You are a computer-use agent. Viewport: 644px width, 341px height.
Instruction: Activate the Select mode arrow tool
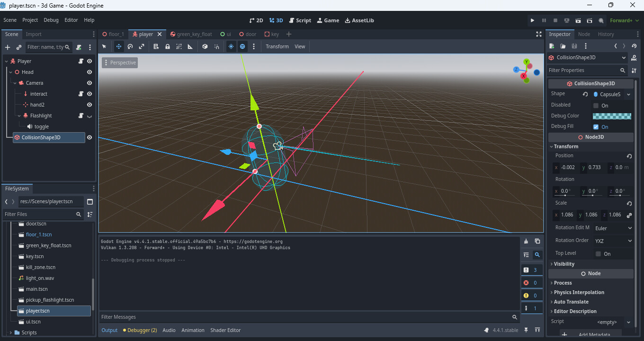(x=104, y=46)
